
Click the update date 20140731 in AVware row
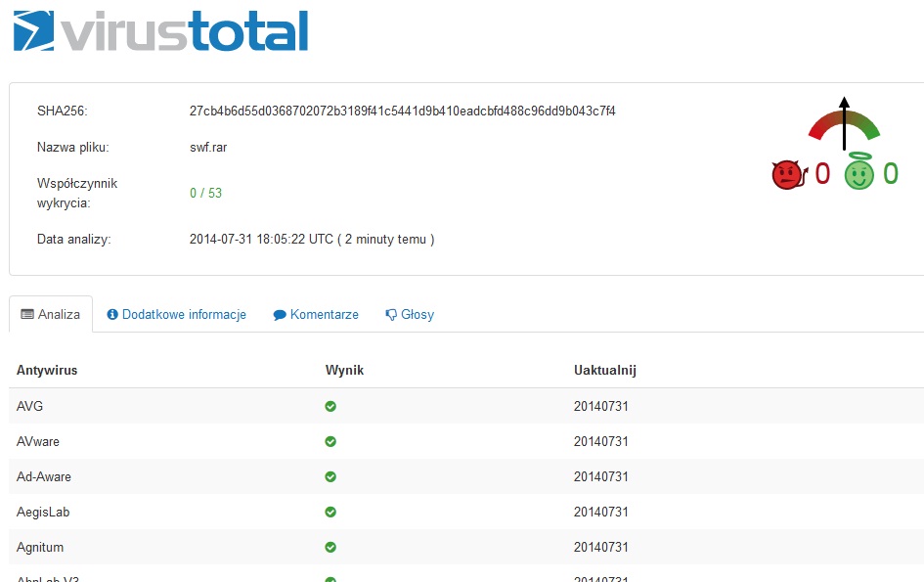point(601,442)
